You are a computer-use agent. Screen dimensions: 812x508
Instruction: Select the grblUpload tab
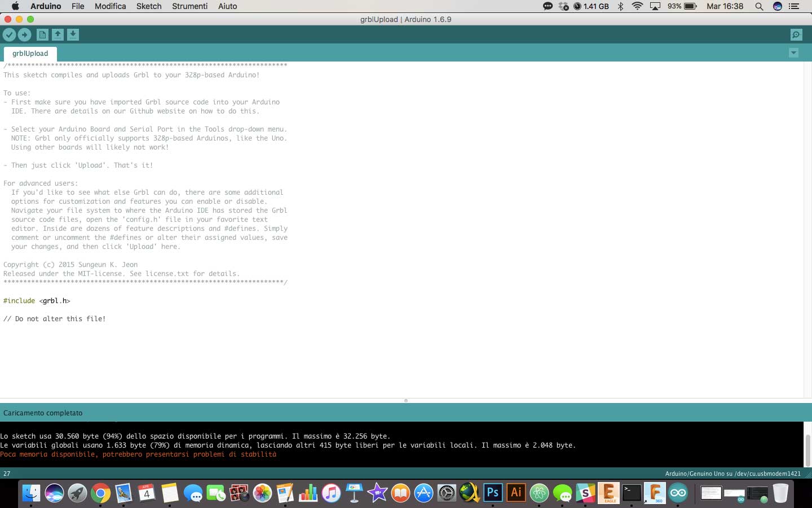click(x=30, y=54)
